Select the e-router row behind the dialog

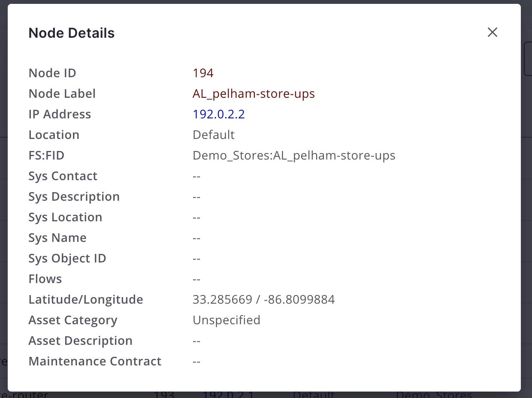24,393
